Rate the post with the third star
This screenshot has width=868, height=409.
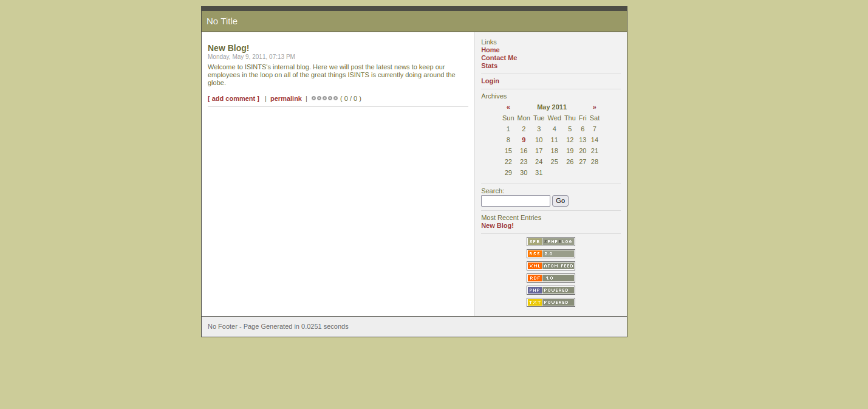coord(324,98)
